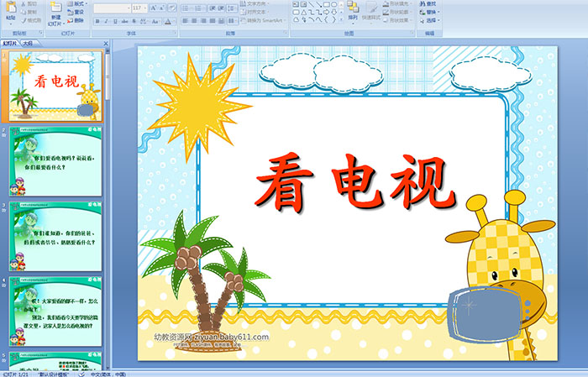Select the Right Arrow shape
588x377 pixels.
click(x=326, y=13)
